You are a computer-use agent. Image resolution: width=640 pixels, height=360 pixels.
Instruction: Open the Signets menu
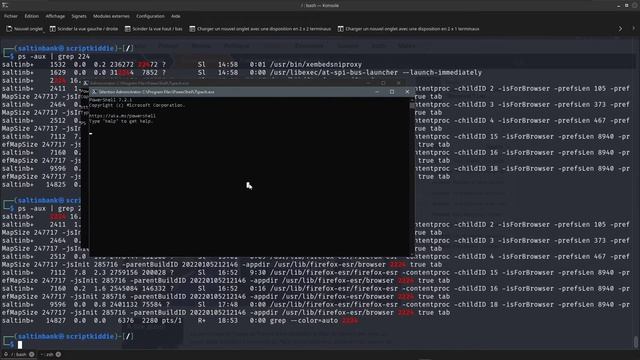(x=79, y=16)
